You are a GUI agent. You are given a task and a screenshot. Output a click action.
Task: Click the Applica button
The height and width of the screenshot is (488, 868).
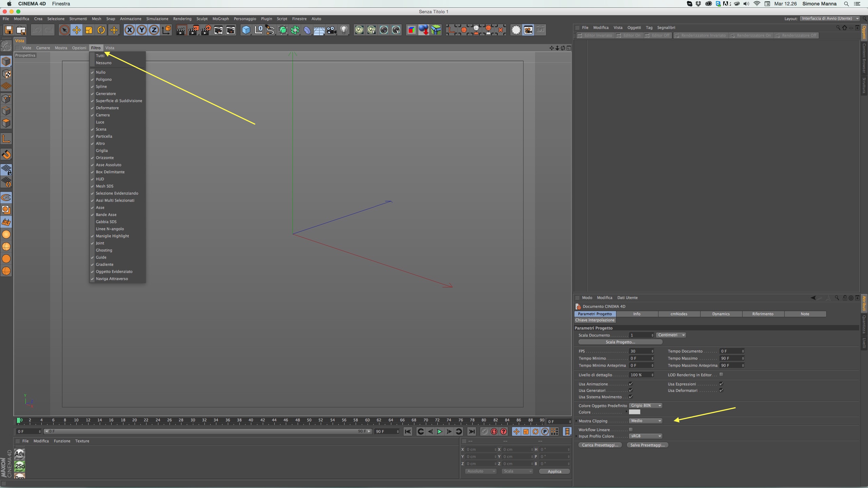(554, 471)
